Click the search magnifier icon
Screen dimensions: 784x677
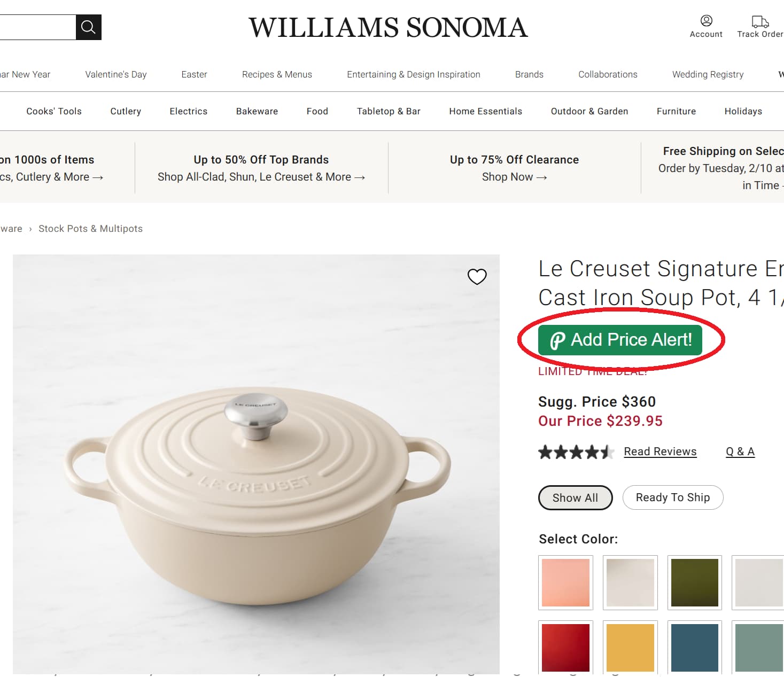coord(88,27)
